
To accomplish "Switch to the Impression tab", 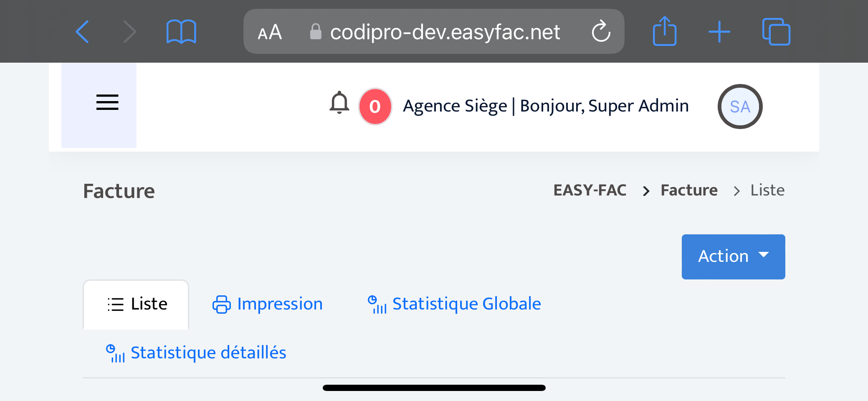I will click(x=268, y=304).
